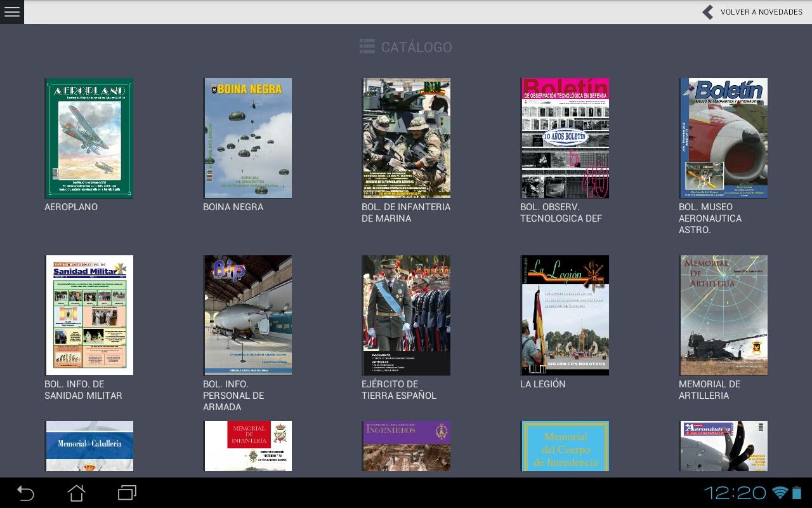This screenshot has width=812, height=508.
Task: Select the Bol. de Infanteria de Marina cover
Action: tap(406, 138)
